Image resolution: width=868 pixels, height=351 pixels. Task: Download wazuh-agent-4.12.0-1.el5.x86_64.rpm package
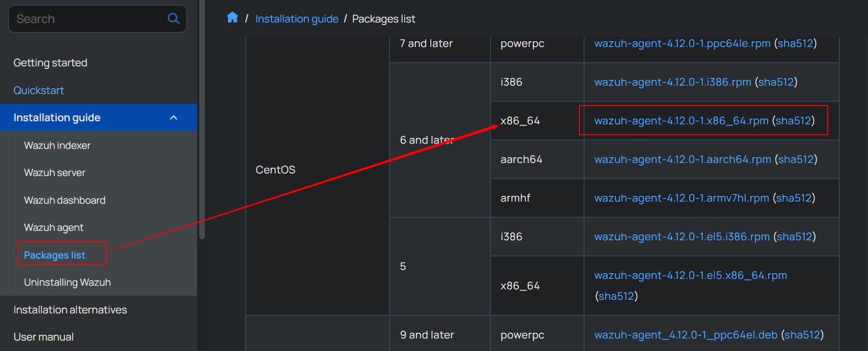pyautogui.click(x=690, y=275)
